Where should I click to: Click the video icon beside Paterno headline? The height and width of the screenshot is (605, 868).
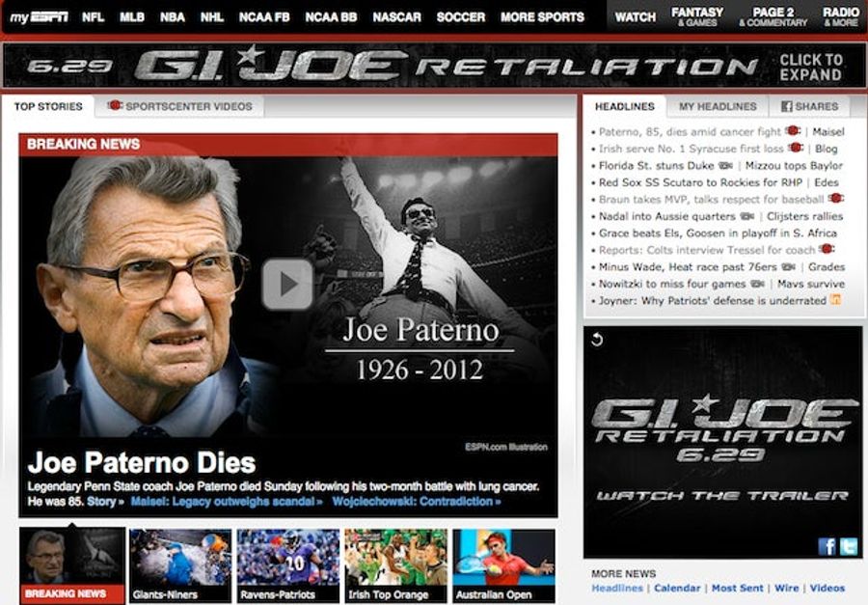[793, 131]
